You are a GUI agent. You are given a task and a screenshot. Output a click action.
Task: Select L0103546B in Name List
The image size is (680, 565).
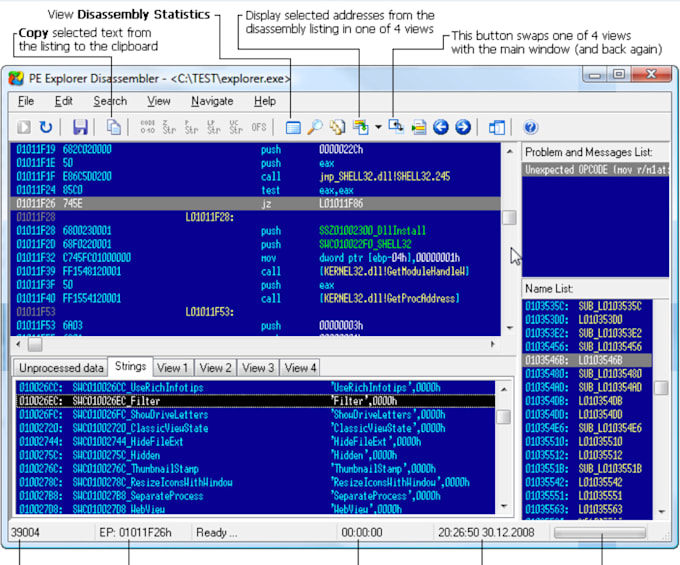coord(587,360)
